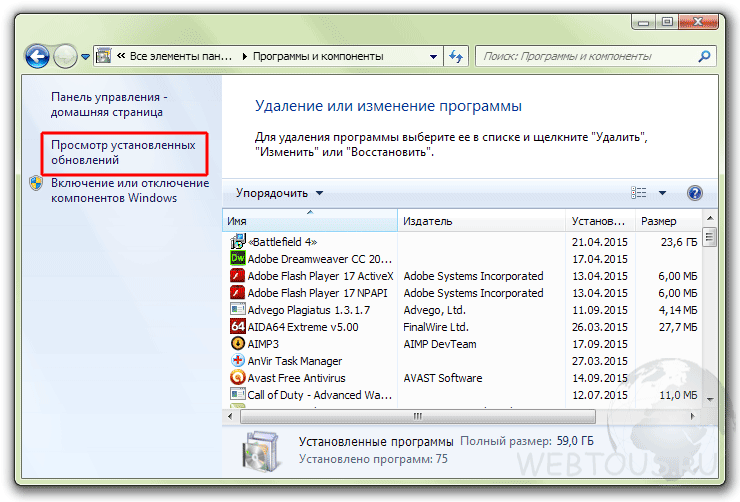Viewport: 740px width, 502px height.
Task: Click the blue Help icon
Action: pyautogui.click(x=695, y=192)
